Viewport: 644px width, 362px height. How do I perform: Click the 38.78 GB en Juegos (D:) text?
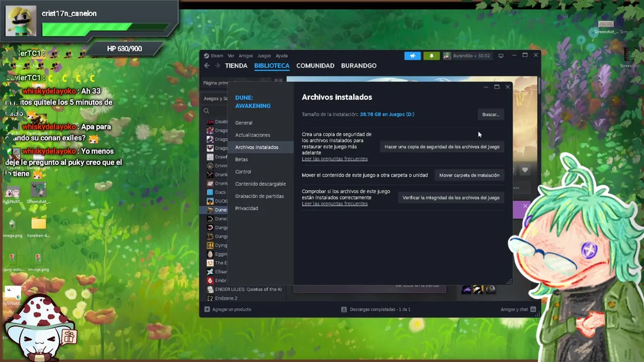pos(387,115)
